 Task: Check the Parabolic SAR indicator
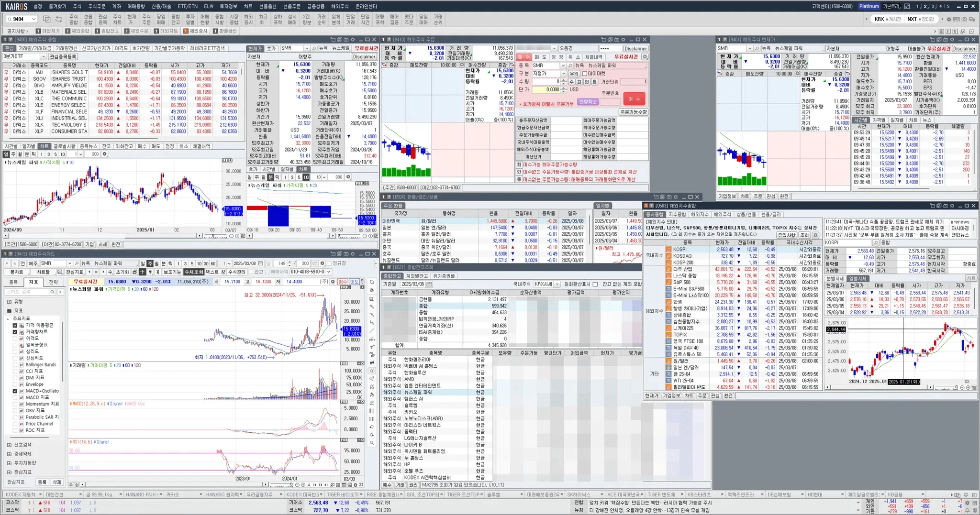[15, 417]
